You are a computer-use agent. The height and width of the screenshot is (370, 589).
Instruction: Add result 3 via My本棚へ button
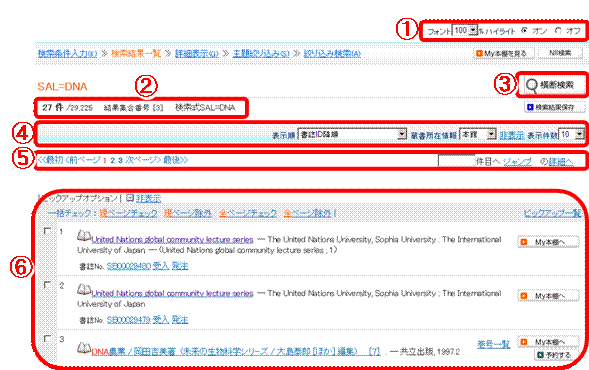click(x=548, y=342)
